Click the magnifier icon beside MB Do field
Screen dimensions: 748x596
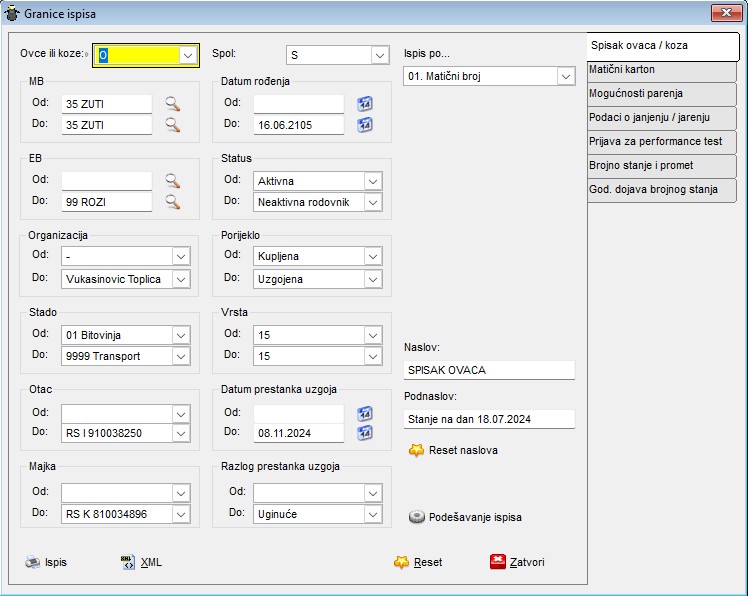coord(173,125)
